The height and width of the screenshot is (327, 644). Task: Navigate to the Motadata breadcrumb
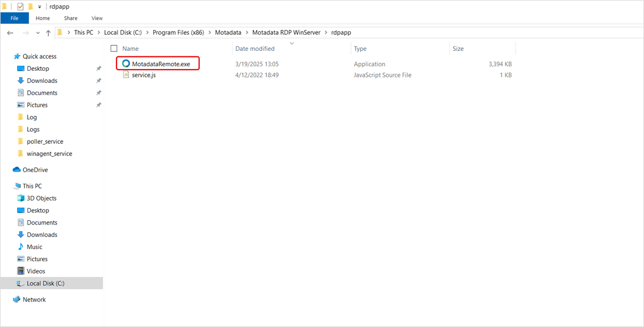pos(228,33)
